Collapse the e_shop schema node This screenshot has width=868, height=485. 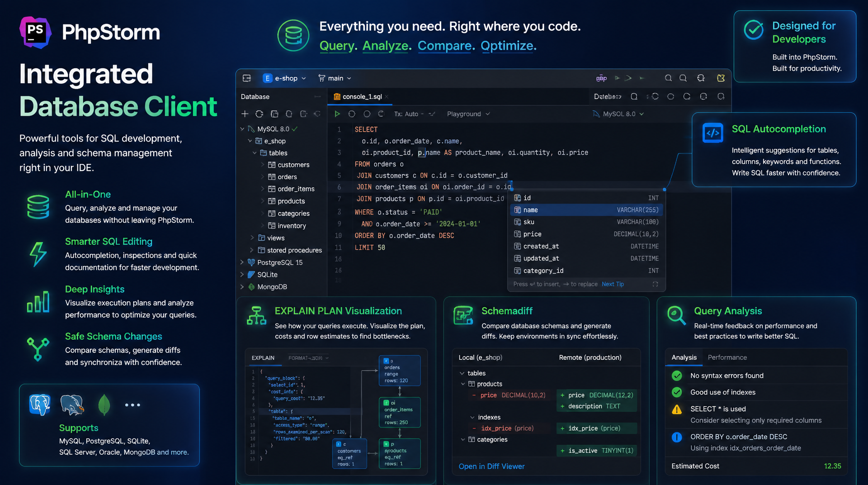coord(250,141)
